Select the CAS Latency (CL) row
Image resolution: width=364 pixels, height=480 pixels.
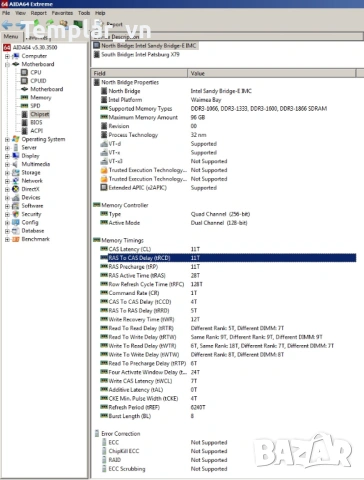[228, 249]
